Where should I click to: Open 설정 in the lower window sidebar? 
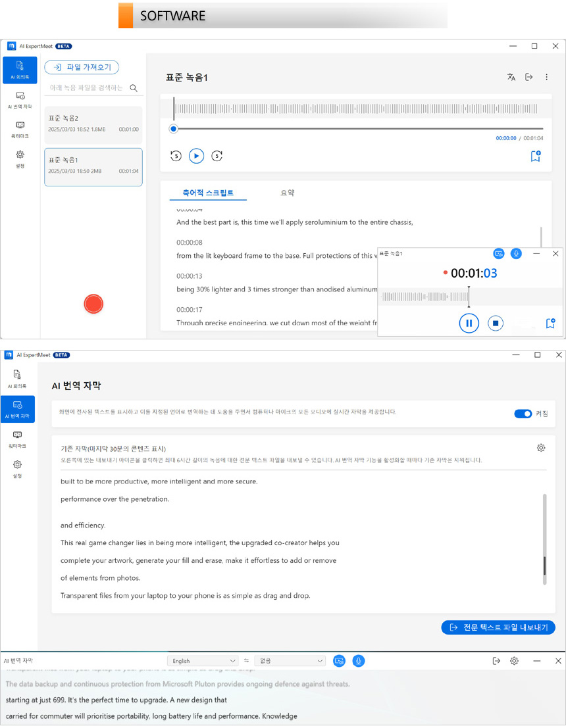tap(17, 468)
